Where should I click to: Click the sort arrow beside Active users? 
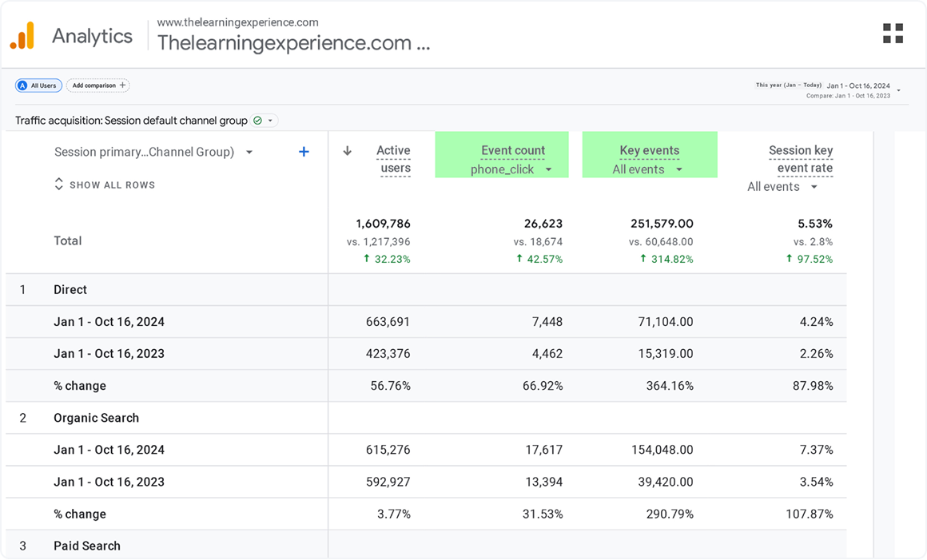[347, 151]
